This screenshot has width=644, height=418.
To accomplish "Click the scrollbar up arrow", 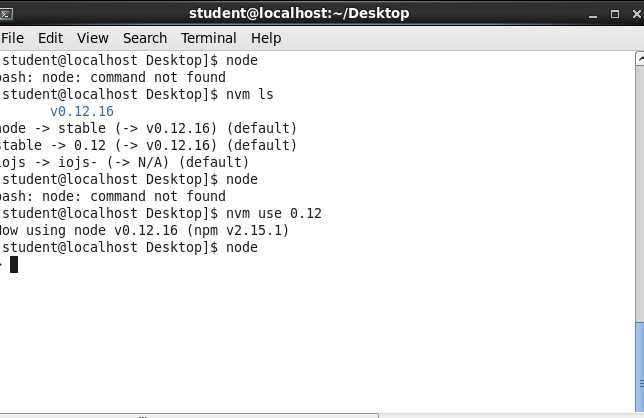I will 640,58.
